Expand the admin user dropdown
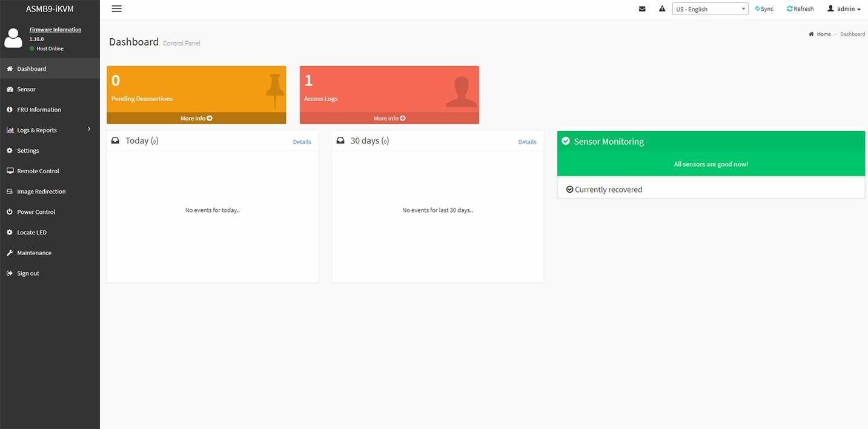868x429 pixels. [844, 9]
